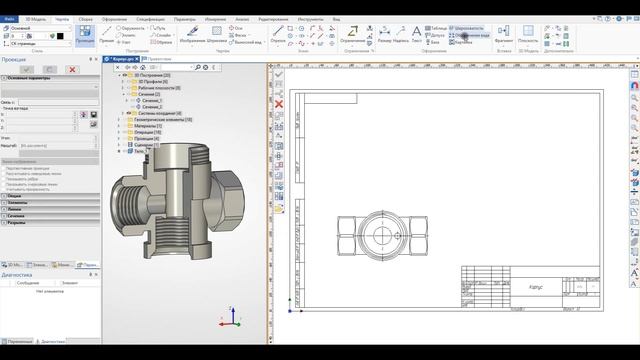Expand the Материалы tree folder
The height and width of the screenshot is (360, 640).
coord(119,126)
